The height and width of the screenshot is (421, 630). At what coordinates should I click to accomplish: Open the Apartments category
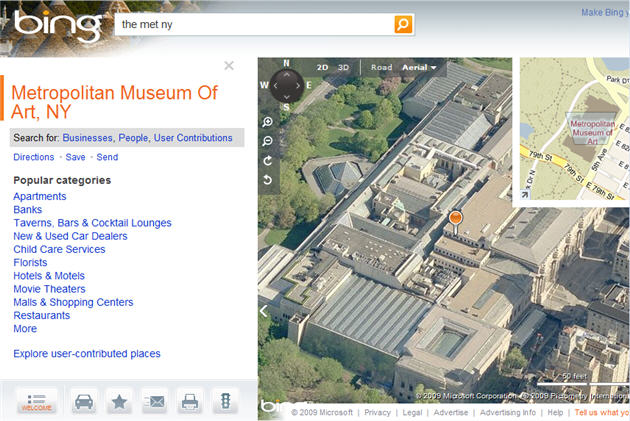40,196
